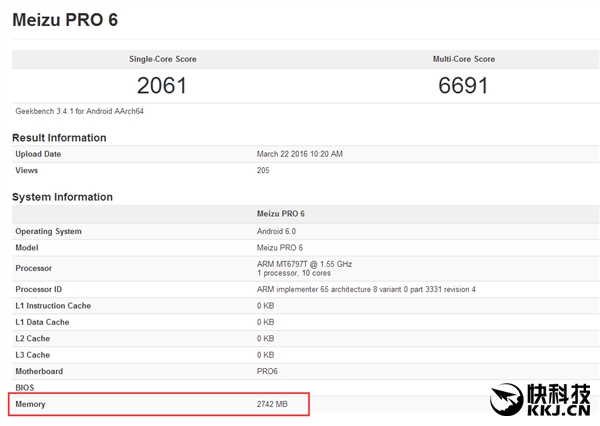Click 'L3 Cache' row label
The width and height of the screenshot is (600, 426).
(x=33, y=355)
